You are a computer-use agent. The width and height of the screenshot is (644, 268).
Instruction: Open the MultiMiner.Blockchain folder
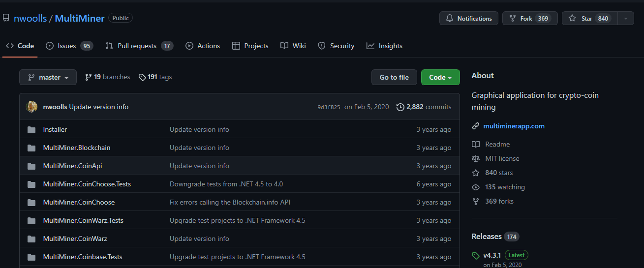(x=77, y=148)
